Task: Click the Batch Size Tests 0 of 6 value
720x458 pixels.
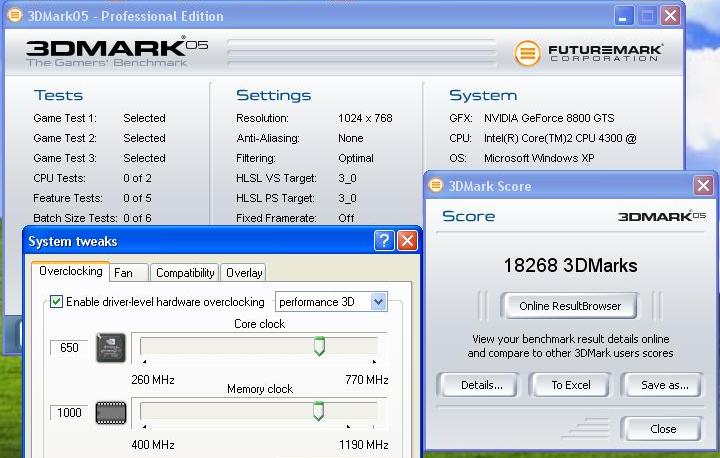Action: 137,218
